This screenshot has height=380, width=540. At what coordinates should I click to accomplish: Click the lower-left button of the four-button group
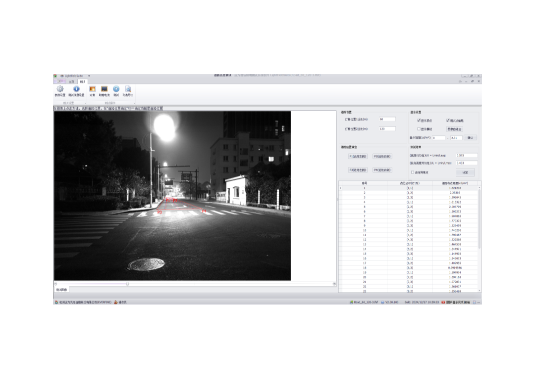tap(358, 170)
